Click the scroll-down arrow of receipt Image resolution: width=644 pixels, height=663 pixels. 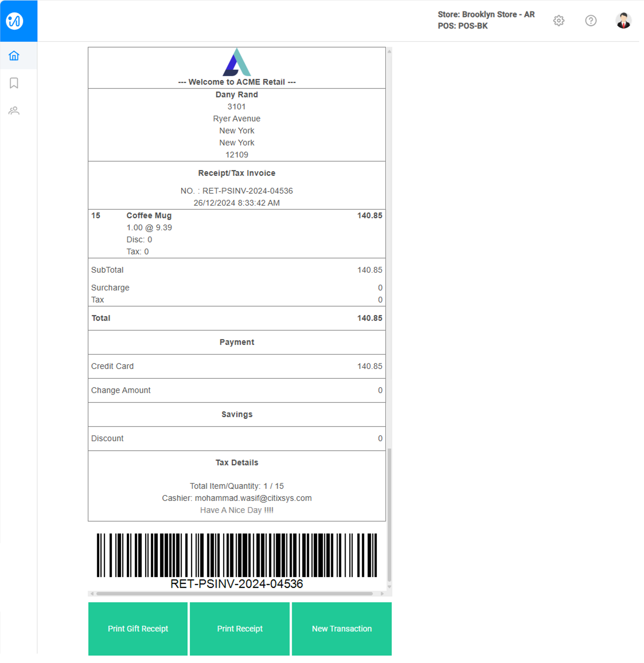coord(389,587)
